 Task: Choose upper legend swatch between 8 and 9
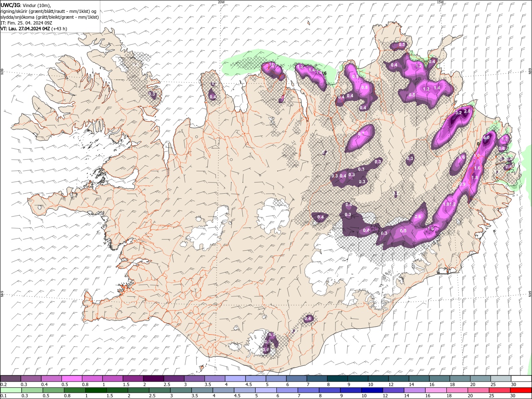337,379
